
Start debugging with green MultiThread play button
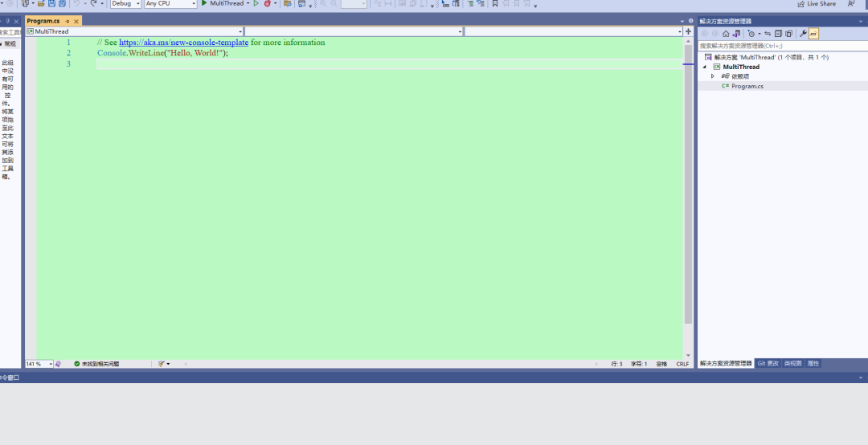point(223,3)
